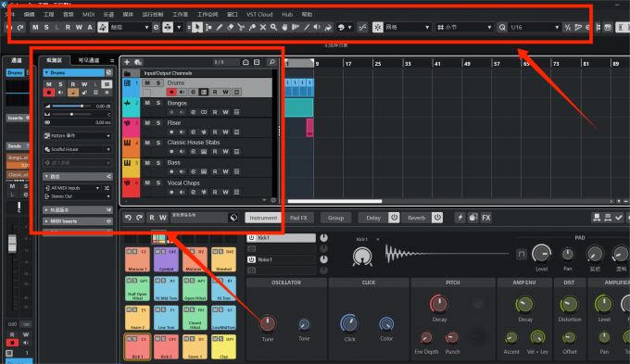Toggle Reverb power button
This screenshot has height=364, width=630.
pyautogui.click(x=437, y=218)
